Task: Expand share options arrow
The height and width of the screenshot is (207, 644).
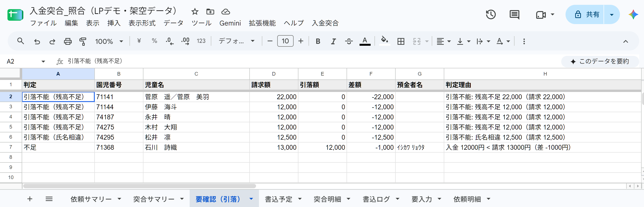Action: coord(612,14)
